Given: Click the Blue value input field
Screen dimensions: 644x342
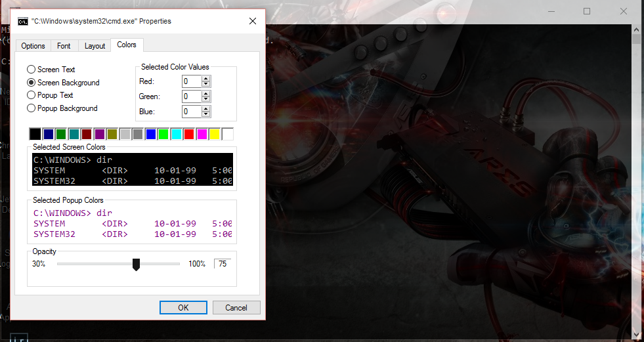Looking at the screenshot, I should pos(192,111).
